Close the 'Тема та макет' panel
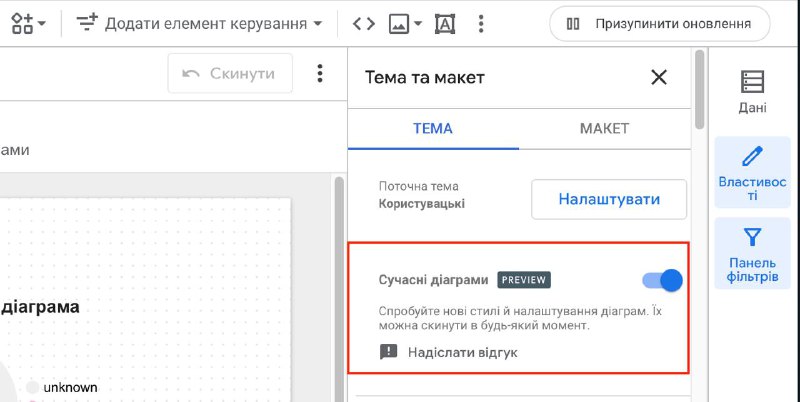 [x=659, y=78]
